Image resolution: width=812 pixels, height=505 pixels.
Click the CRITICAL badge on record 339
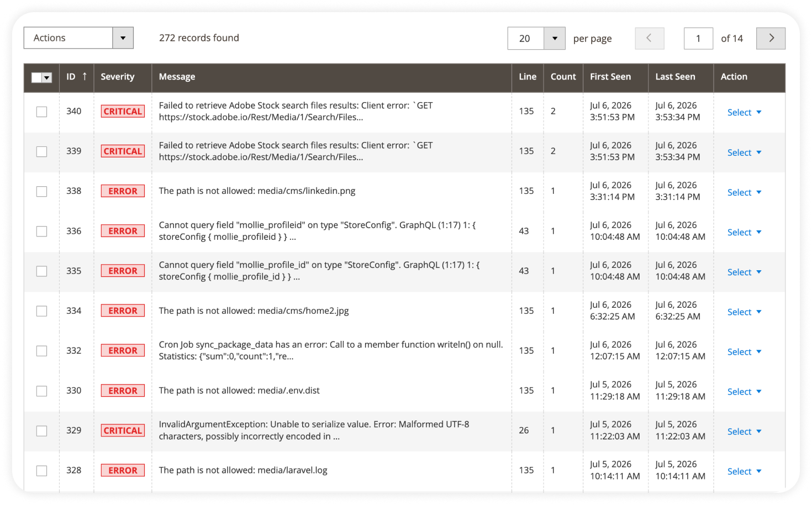point(123,151)
